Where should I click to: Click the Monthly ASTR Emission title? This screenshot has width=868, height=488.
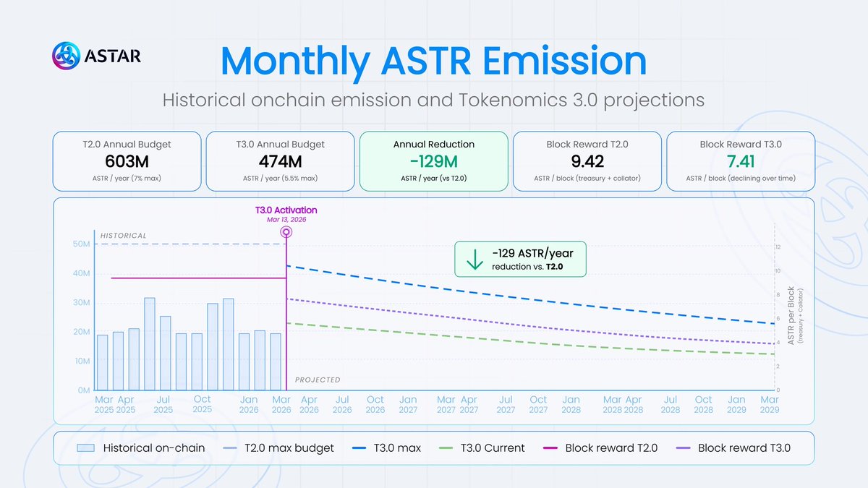(433, 61)
